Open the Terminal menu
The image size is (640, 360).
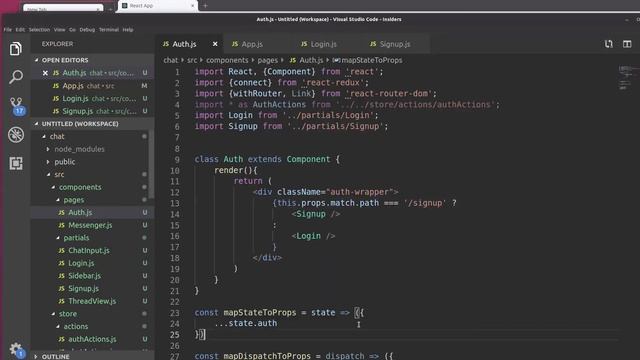pos(109,29)
